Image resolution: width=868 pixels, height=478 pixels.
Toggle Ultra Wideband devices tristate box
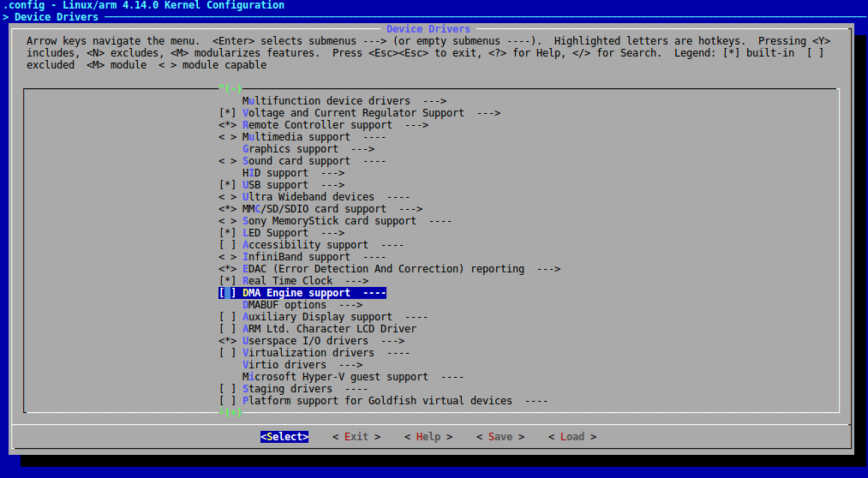pyautogui.click(x=228, y=197)
